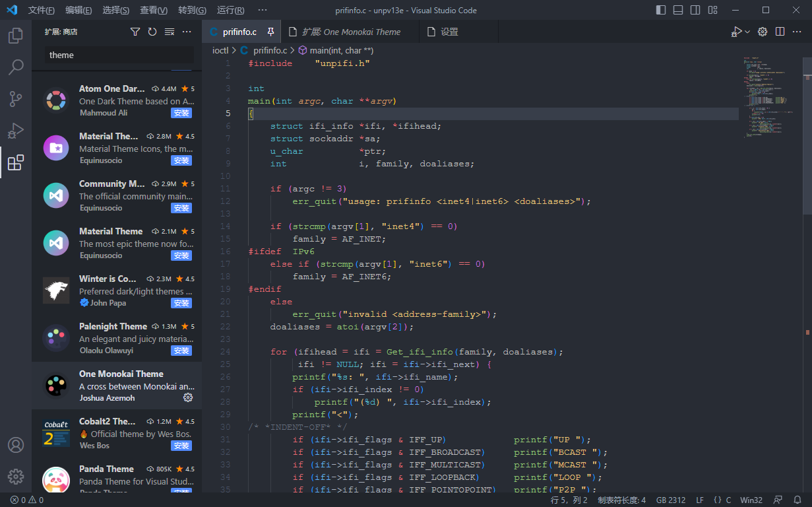Toggle the primary side bar layout icon
Image resolution: width=812 pixels, height=507 pixels.
pos(662,11)
